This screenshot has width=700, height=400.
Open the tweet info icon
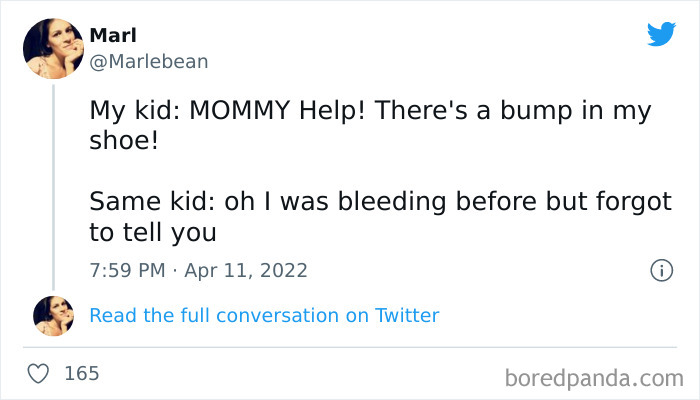pos(660,270)
